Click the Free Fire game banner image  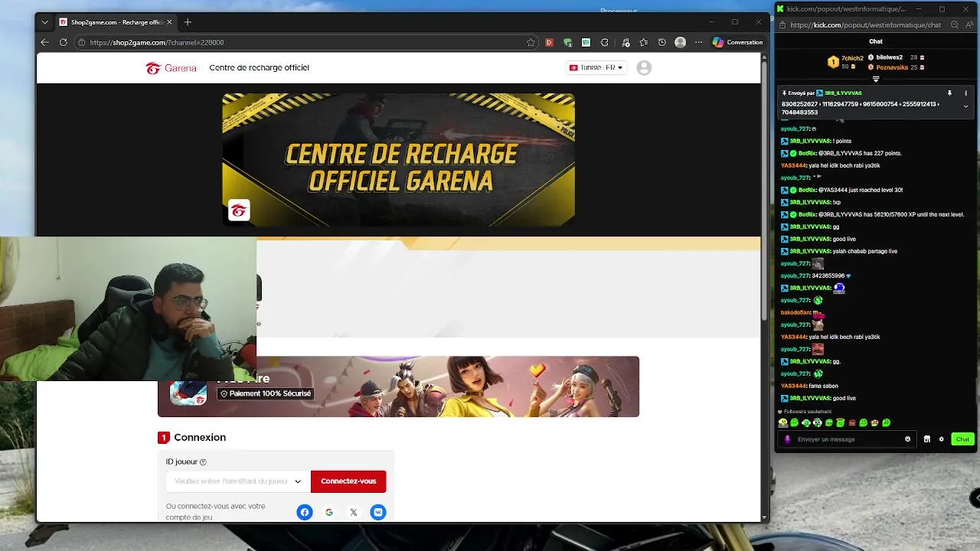pos(398,386)
